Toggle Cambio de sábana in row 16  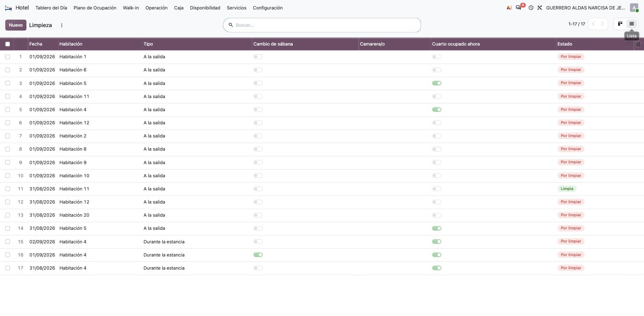point(258,255)
